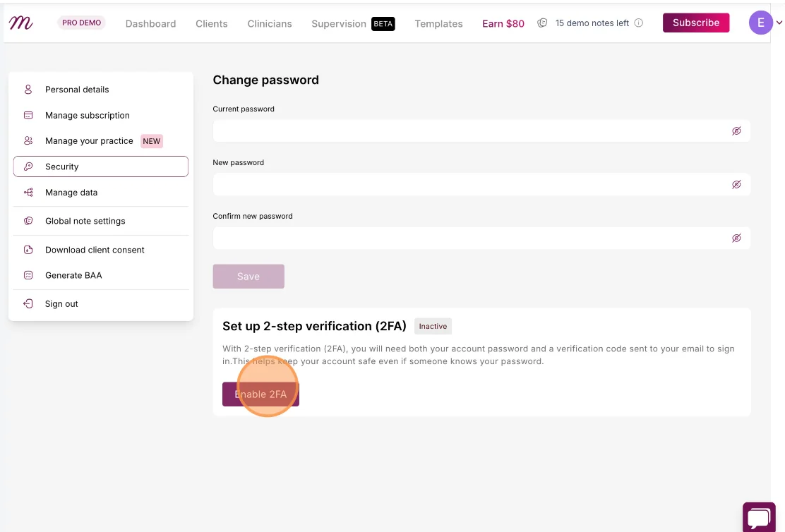
Task: Select Personal details in sidebar
Action: click(x=101, y=89)
